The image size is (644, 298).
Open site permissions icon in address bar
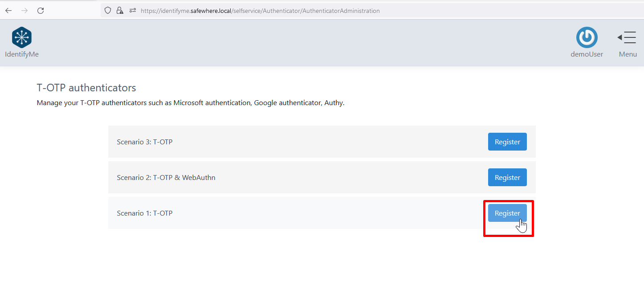tap(132, 11)
